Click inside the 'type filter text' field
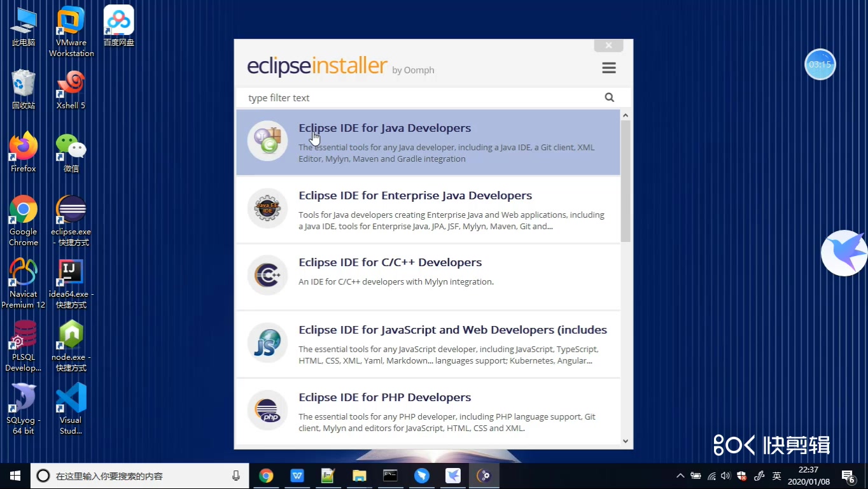This screenshot has width=868, height=489. click(382, 97)
